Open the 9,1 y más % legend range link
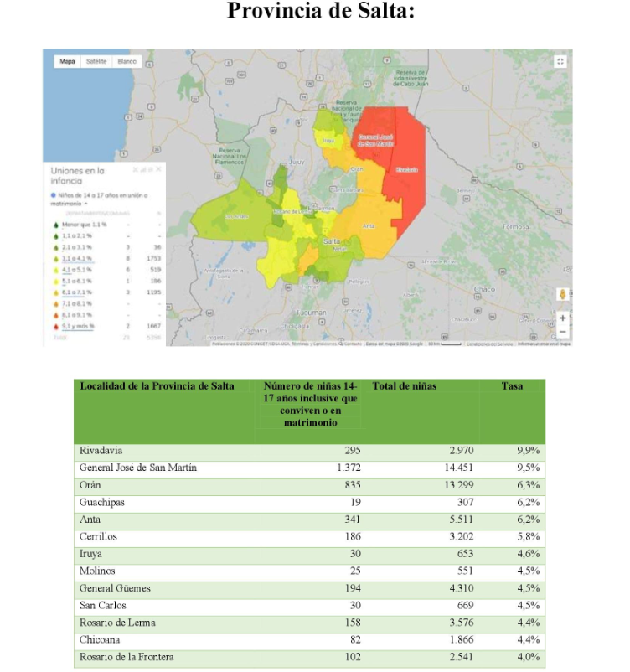 click(x=79, y=326)
